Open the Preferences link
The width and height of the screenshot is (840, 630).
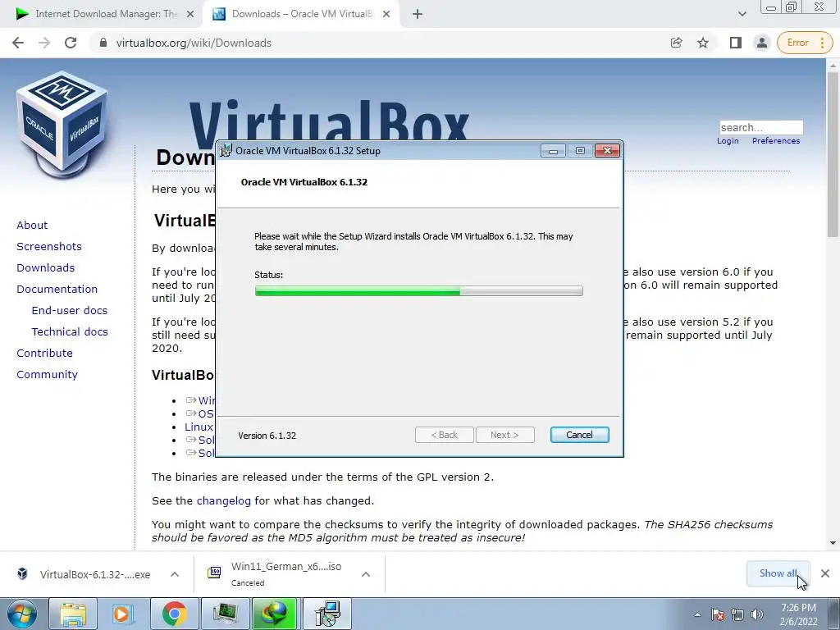[x=776, y=141]
